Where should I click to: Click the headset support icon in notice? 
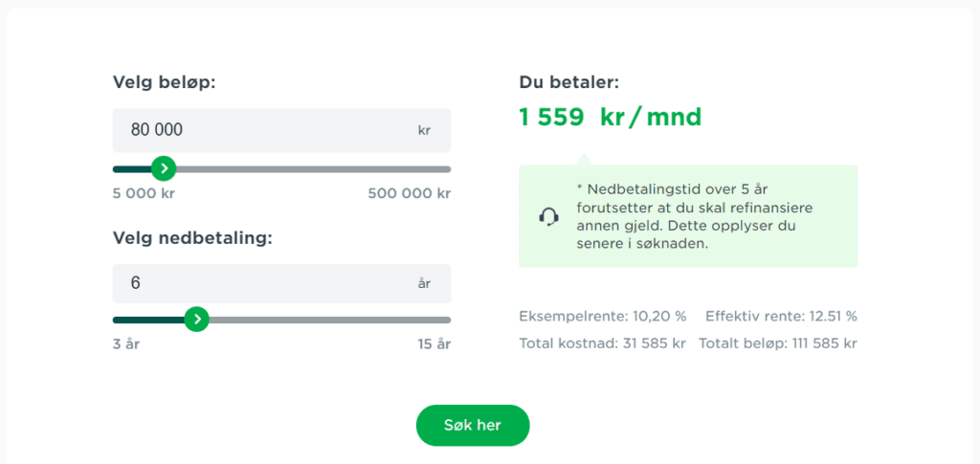pyautogui.click(x=548, y=217)
